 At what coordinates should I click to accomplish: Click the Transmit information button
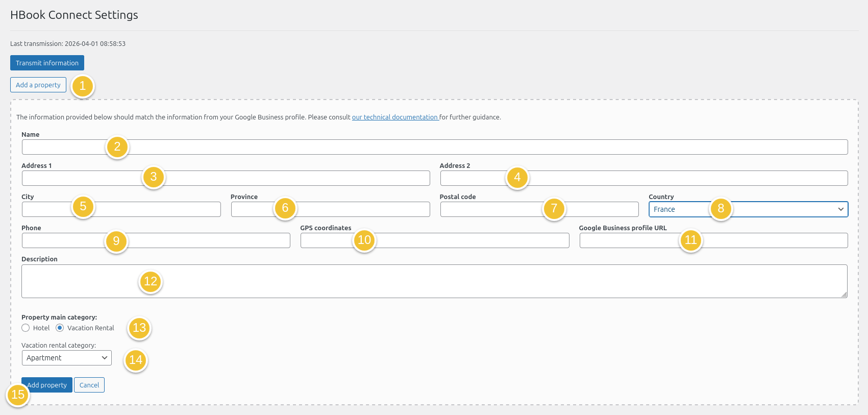(47, 63)
